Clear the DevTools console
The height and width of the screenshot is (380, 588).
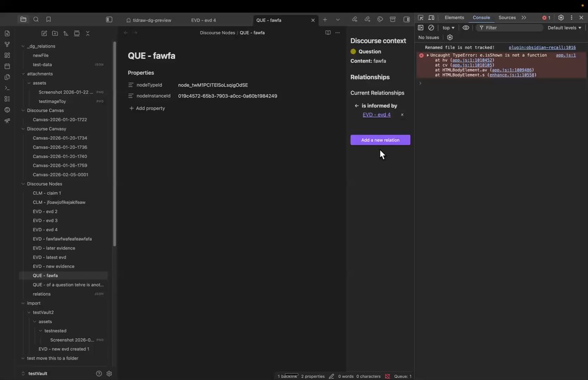[x=431, y=28]
